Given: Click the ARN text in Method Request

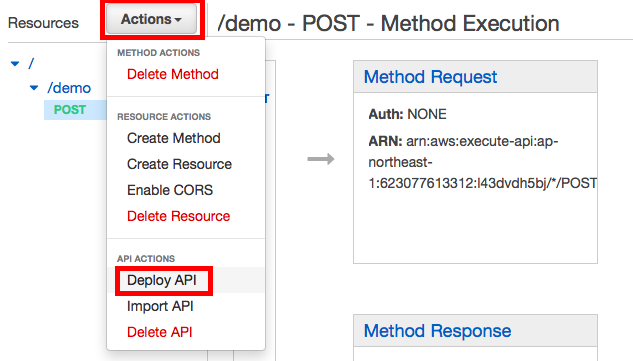Looking at the screenshot, I should (482, 162).
